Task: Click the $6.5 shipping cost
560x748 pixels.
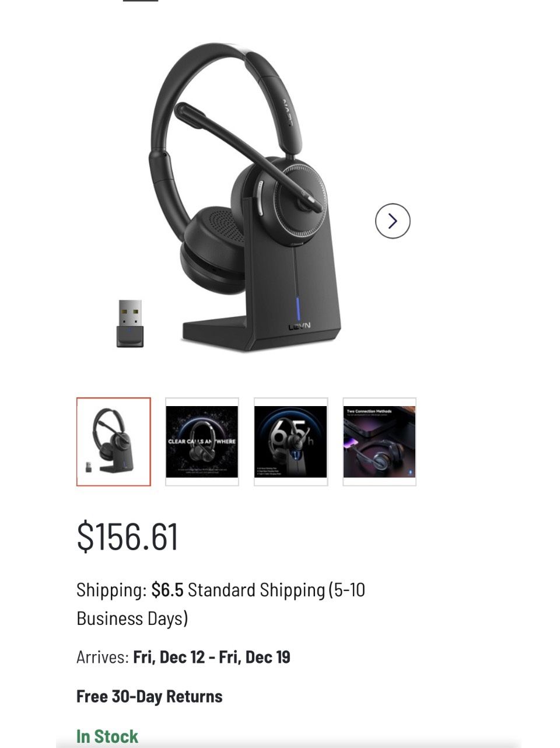Action: point(167,590)
